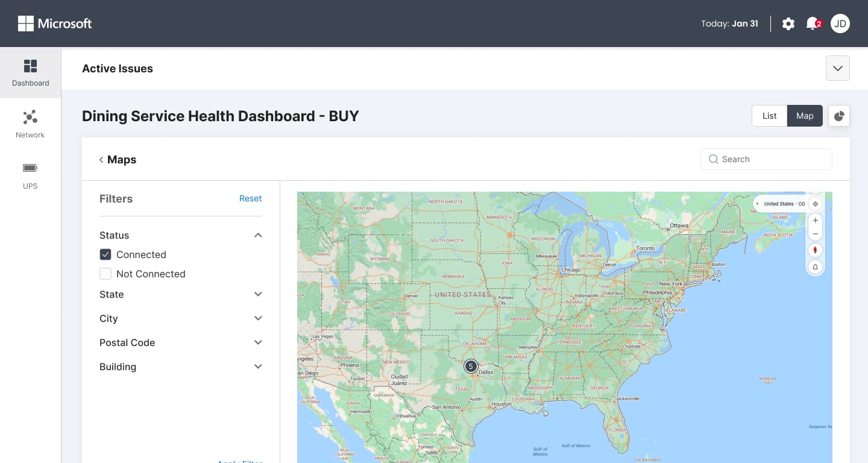This screenshot has width=868, height=463.
Task: Click the map pitch tilt control
Action: pyautogui.click(x=816, y=266)
